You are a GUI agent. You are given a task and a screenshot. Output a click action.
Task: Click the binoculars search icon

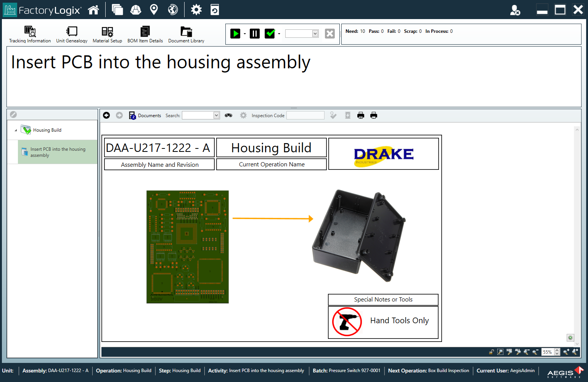[x=228, y=115]
